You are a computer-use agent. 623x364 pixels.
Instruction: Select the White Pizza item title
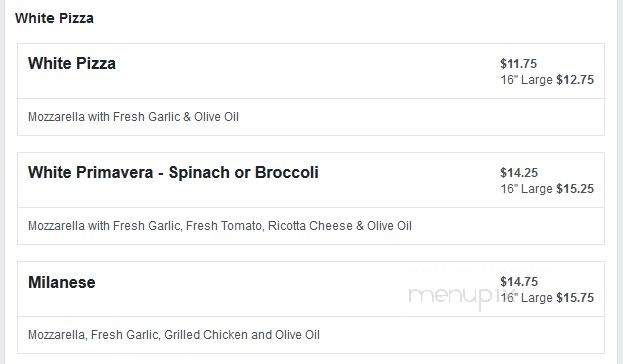[72, 64]
